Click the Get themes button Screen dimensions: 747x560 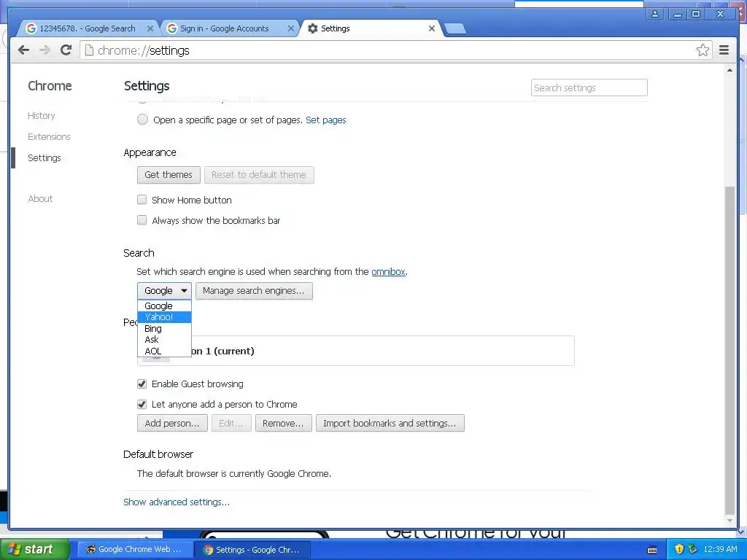click(x=169, y=175)
